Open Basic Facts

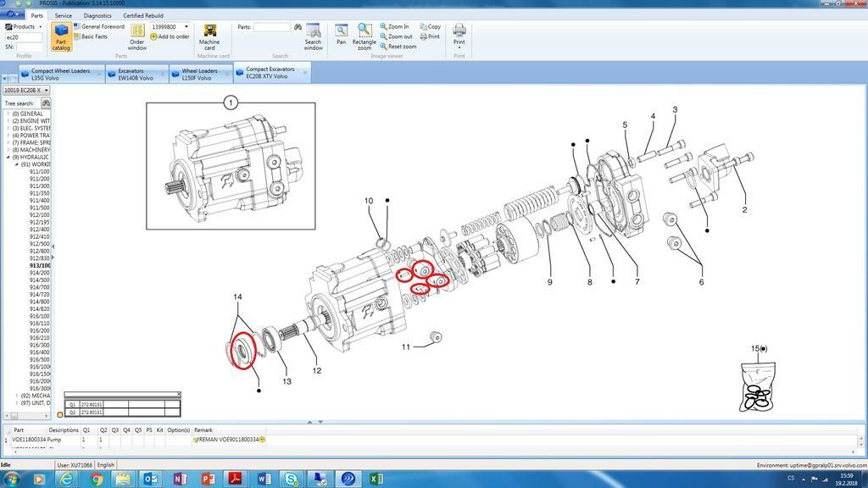point(90,36)
